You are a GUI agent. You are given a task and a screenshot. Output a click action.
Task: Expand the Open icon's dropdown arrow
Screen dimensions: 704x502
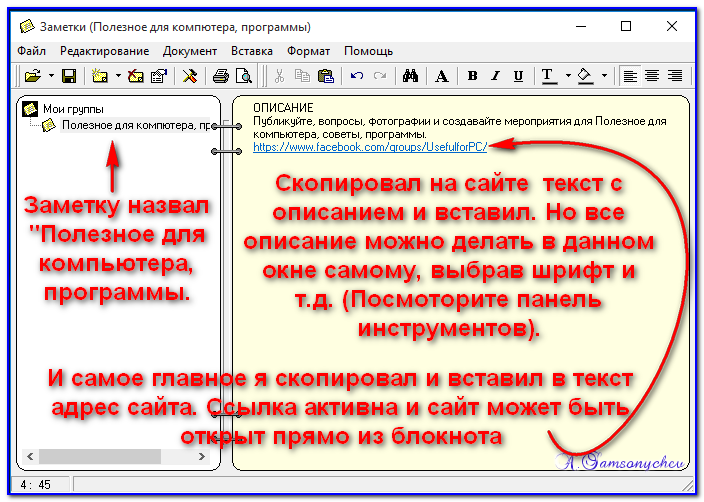tap(51, 76)
